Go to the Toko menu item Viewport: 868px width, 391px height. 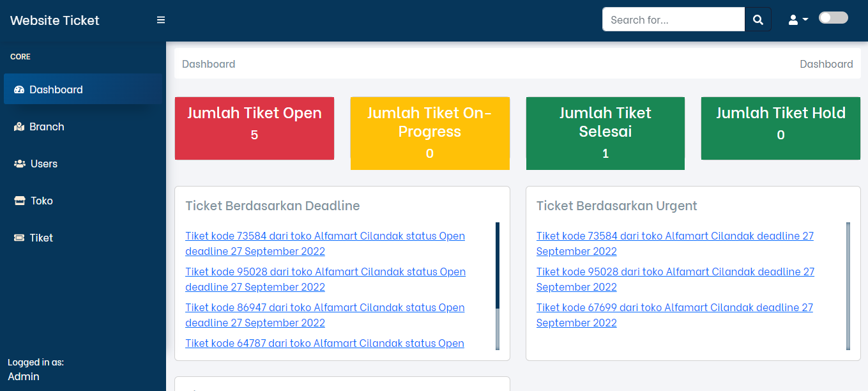(42, 201)
